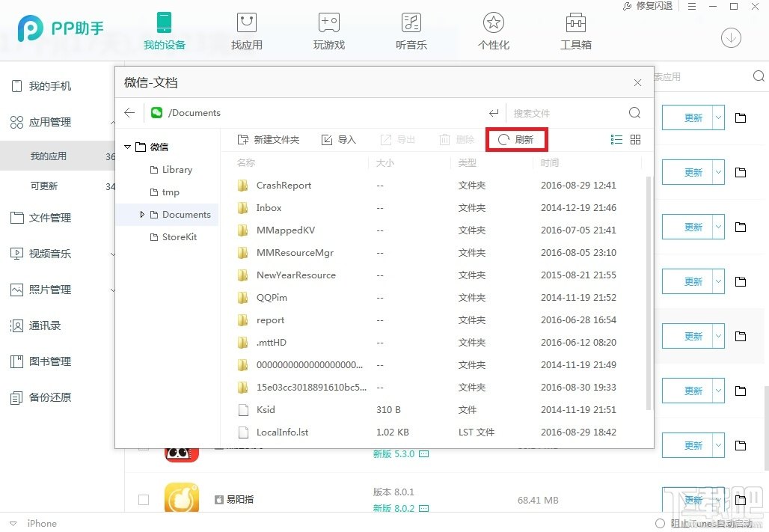This screenshot has width=769, height=532.
Task: Enable 阻止iTunes自动运动 at bottom right
Action: (x=660, y=524)
